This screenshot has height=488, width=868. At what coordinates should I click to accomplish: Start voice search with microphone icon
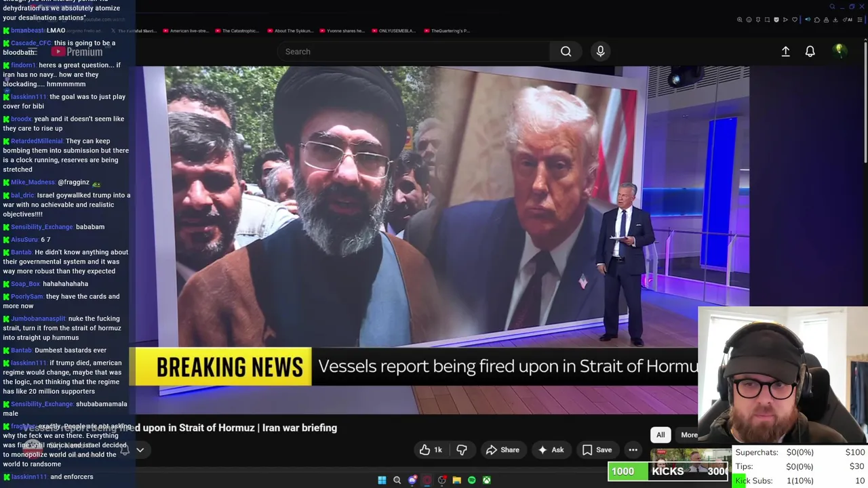tap(600, 52)
